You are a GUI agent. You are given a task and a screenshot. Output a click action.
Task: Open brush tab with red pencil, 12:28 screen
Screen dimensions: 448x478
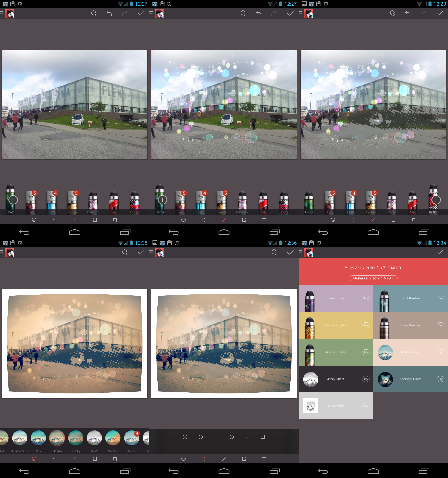(373, 220)
